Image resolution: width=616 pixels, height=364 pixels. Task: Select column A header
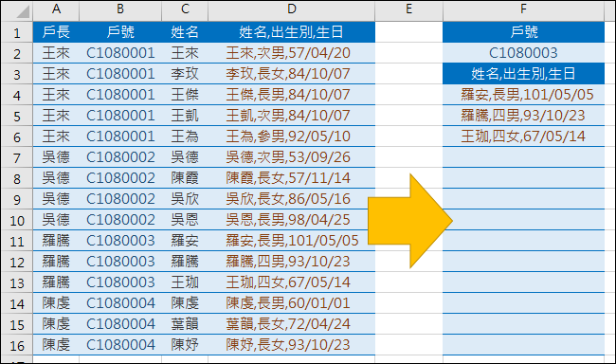tap(56, 9)
